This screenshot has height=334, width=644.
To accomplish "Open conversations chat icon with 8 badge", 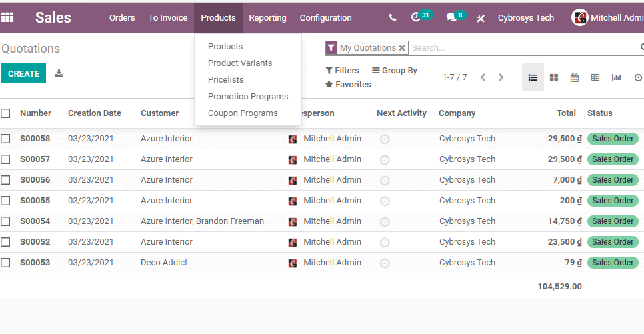I will pyautogui.click(x=451, y=17).
